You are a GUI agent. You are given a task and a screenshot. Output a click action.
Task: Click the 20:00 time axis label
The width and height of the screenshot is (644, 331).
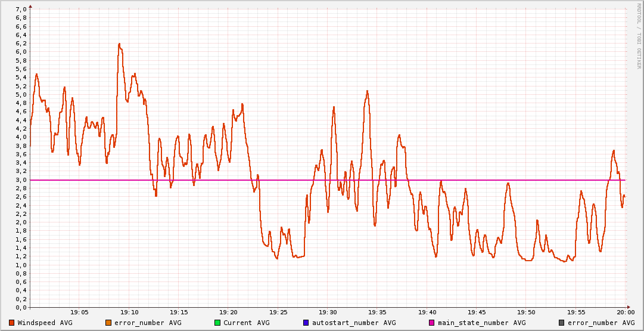pos(625,312)
